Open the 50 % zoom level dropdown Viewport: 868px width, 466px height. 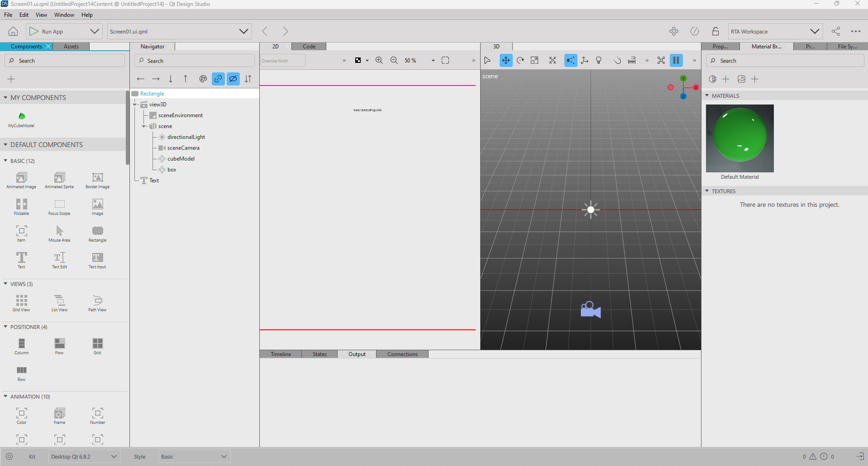[x=433, y=61]
